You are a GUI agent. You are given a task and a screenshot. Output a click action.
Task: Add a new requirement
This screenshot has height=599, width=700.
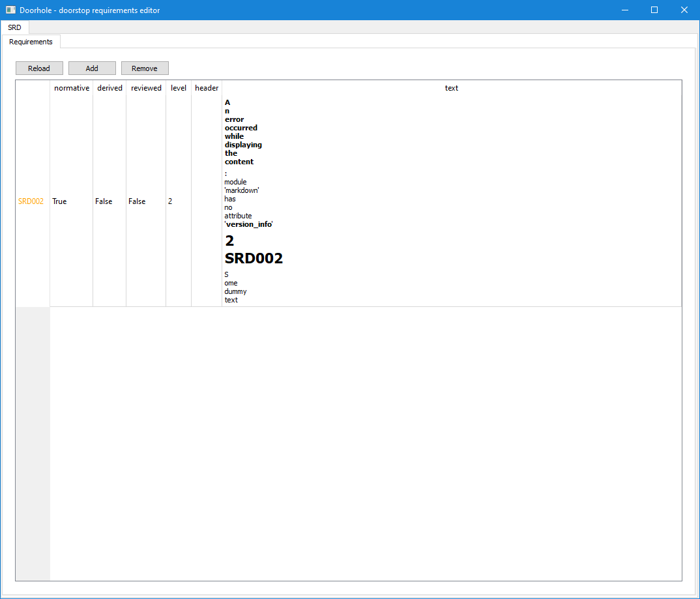click(x=91, y=68)
